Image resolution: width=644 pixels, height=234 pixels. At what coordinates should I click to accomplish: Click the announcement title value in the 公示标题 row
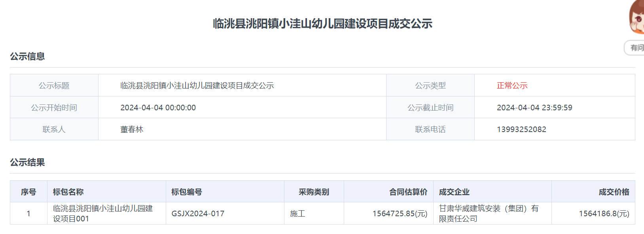(x=197, y=85)
